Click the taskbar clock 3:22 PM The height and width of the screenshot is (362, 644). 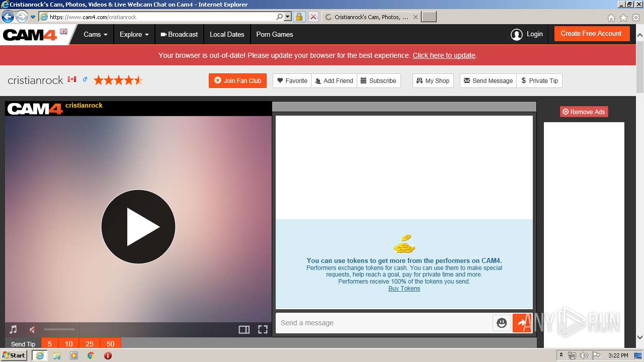click(618, 355)
